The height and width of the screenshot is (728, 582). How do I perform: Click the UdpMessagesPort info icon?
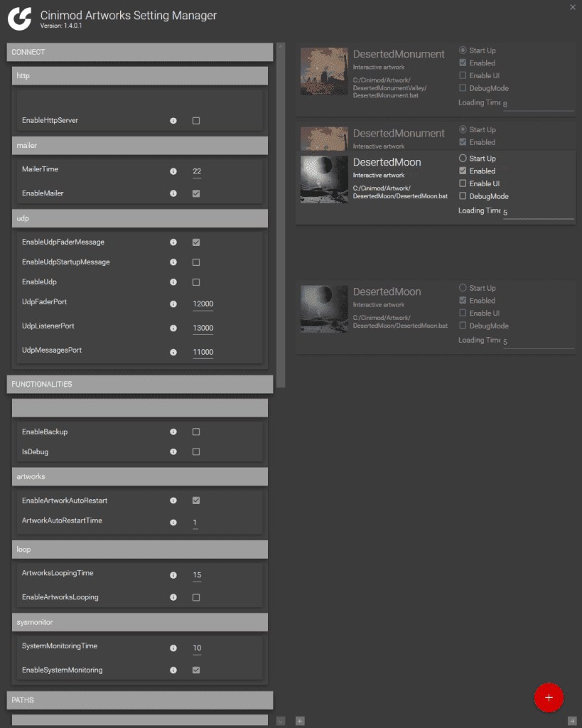coord(173,353)
